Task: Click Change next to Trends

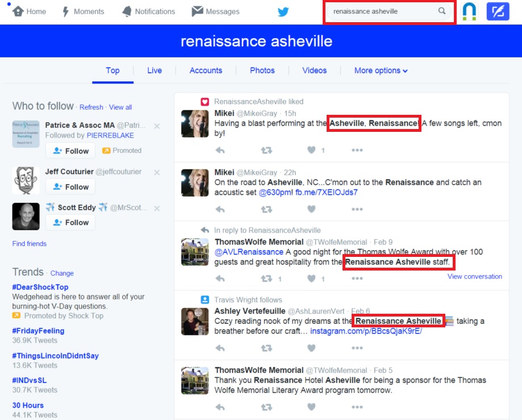Action: tap(62, 273)
